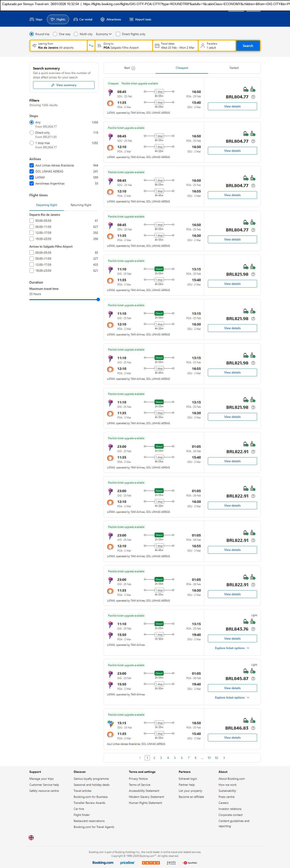290x868 pixels.
Task: Select Direct only stops filter
Action: pos(32,133)
